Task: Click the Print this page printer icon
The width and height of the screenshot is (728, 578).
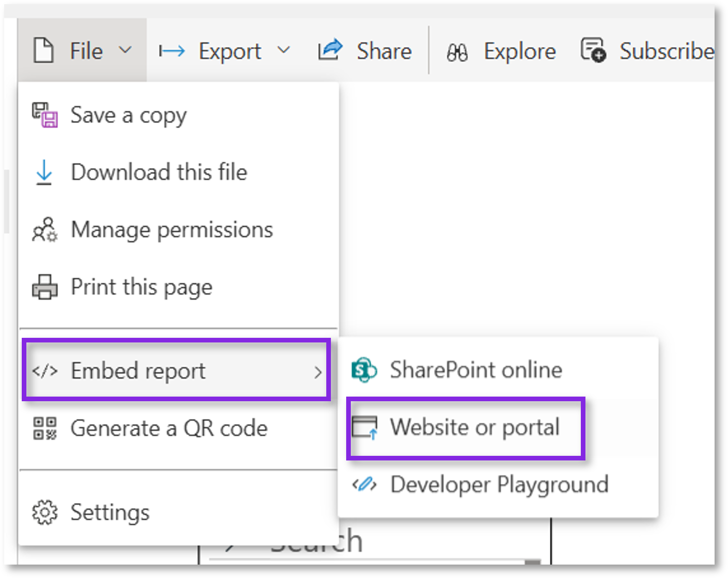Action: click(45, 287)
